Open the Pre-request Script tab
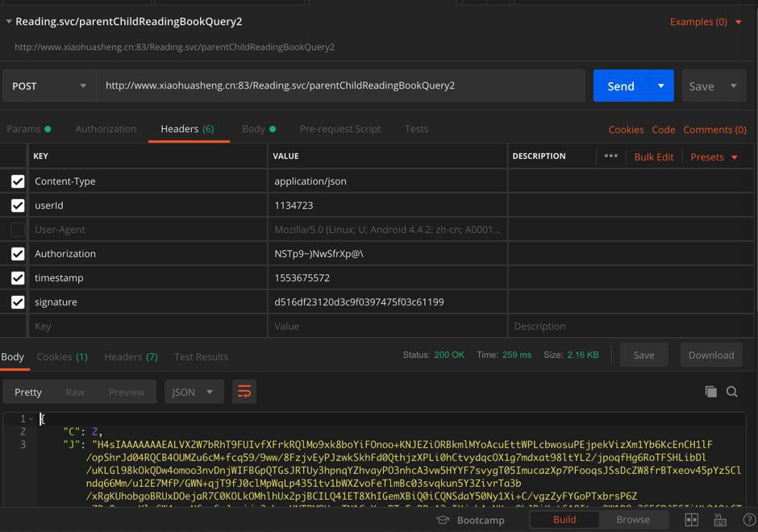 pyautogui.click(x=340, y=129)
